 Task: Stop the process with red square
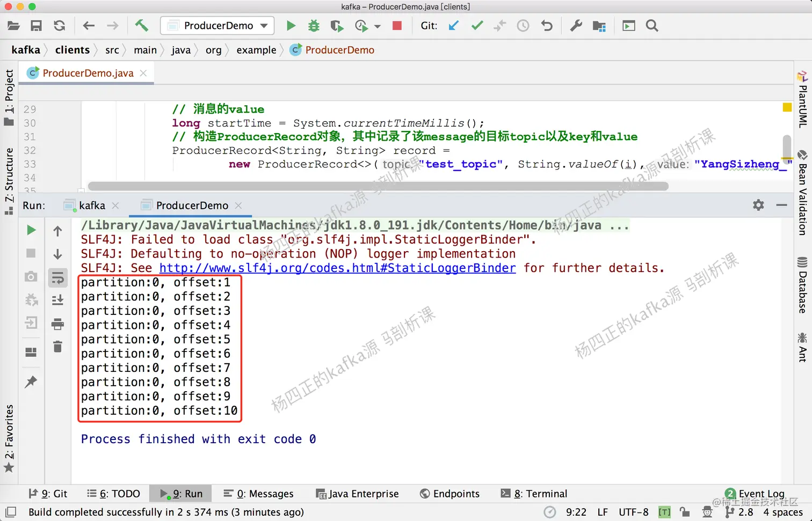pos(397,26)
